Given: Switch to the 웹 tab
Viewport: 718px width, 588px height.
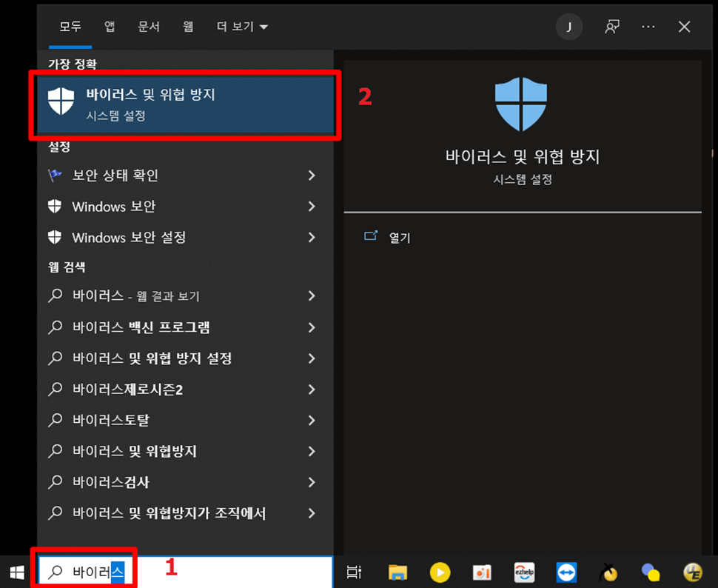Looking at the screenshot, I should coord(188,27).
